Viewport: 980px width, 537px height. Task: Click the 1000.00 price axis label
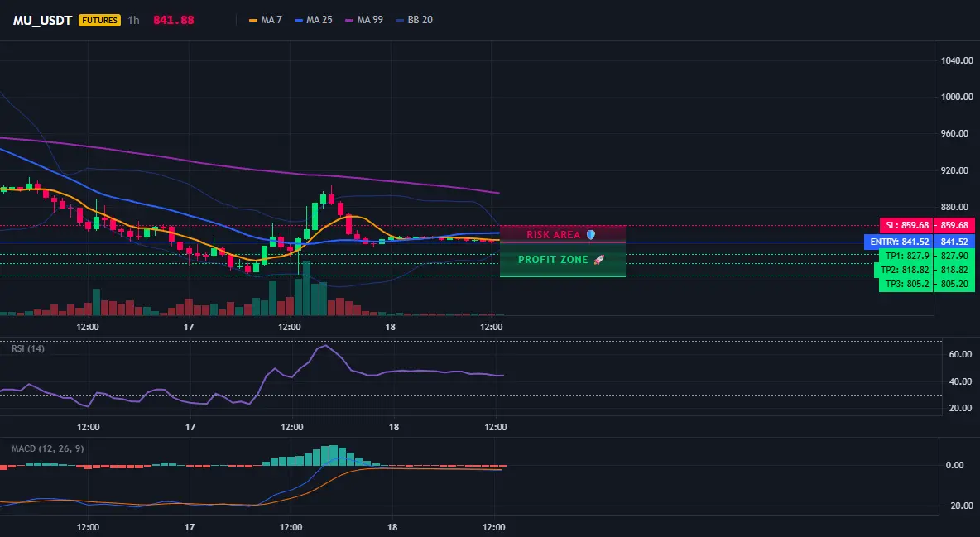pyautogui.click(x=957, y=97)
